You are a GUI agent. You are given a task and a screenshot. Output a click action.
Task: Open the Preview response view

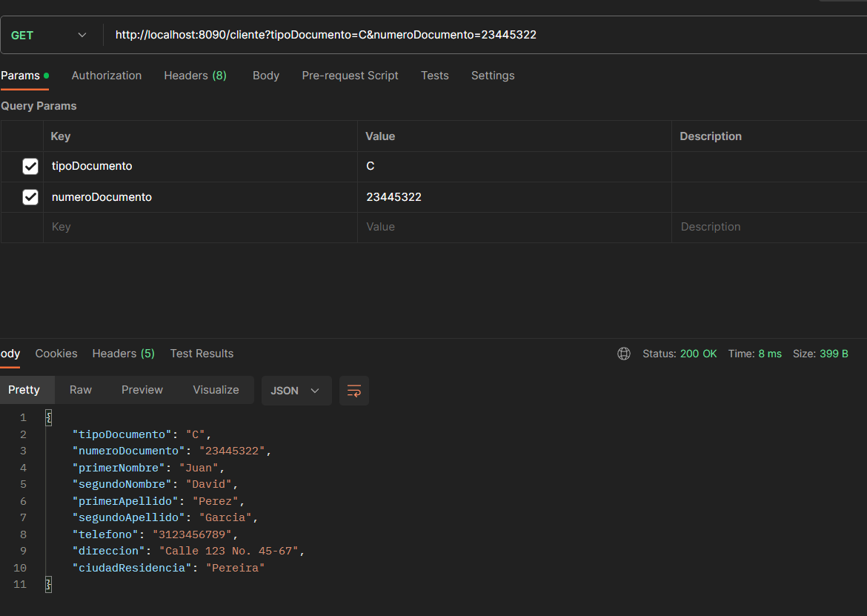click(x=142, y=389)
